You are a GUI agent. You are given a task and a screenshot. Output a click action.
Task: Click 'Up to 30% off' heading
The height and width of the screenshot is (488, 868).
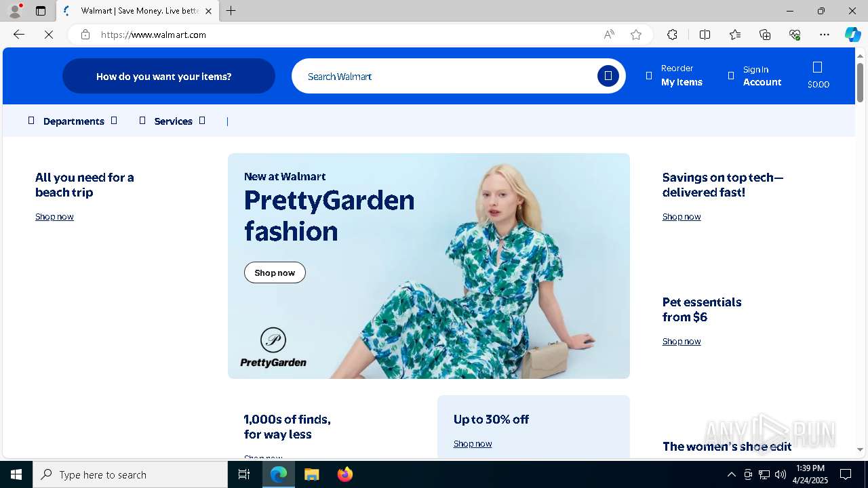tap(491, 420)
